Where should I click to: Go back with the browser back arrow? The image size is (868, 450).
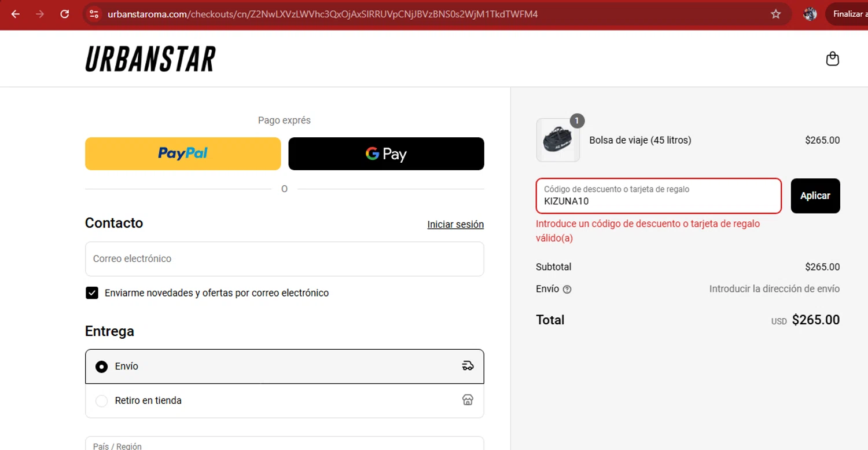[16, 14]
